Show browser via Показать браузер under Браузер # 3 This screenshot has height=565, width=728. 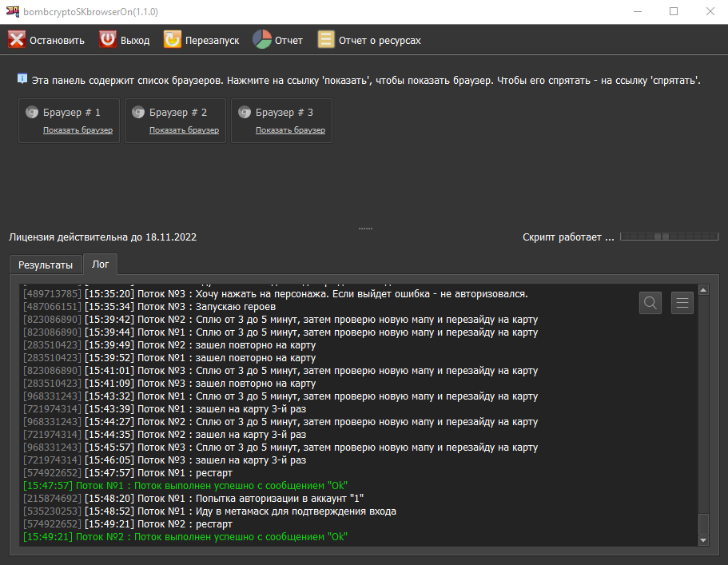click(291, 130)
